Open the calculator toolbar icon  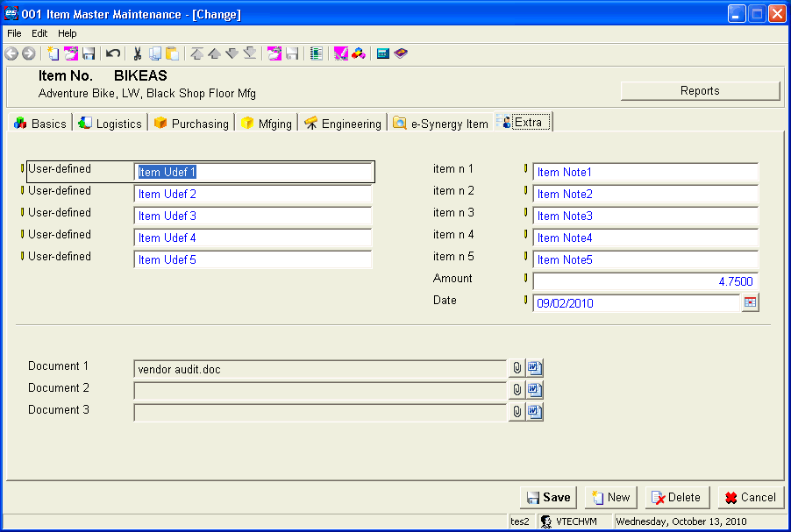[x=383, y=53]
